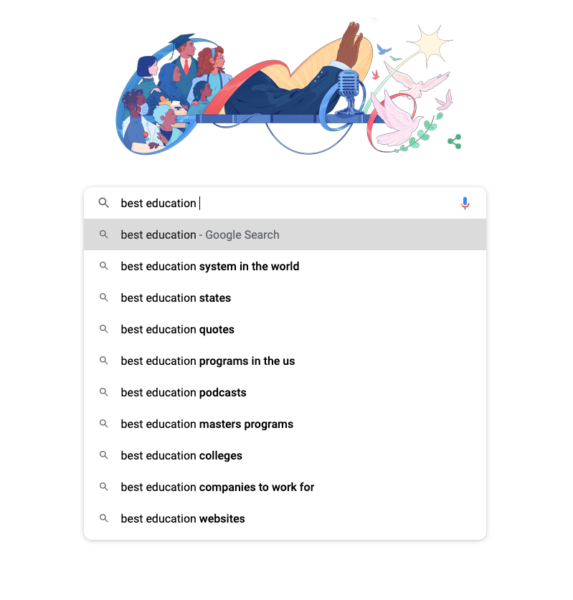Select suggestion 'best education states'
Screen dimensions: 573x600
click(x=285, y=298)
